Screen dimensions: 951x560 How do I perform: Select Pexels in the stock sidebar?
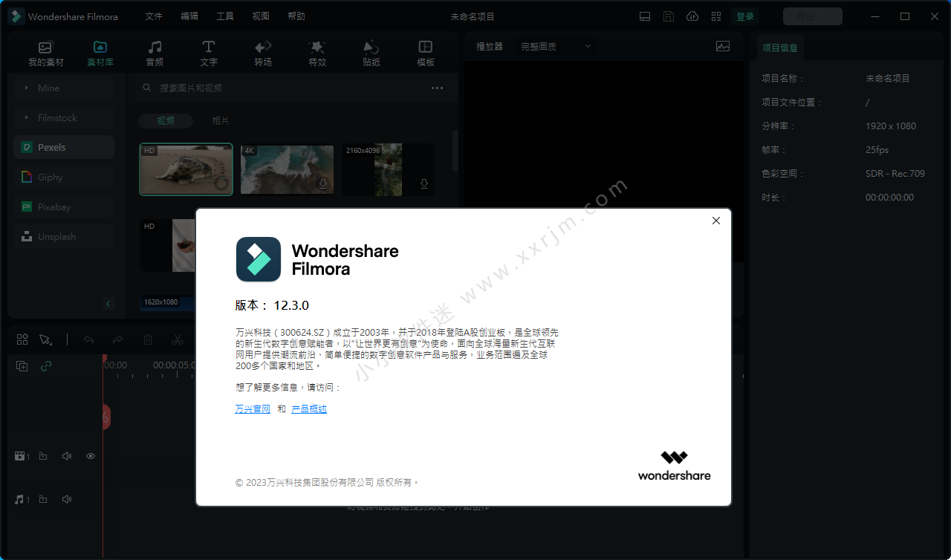tap(64, 147)
